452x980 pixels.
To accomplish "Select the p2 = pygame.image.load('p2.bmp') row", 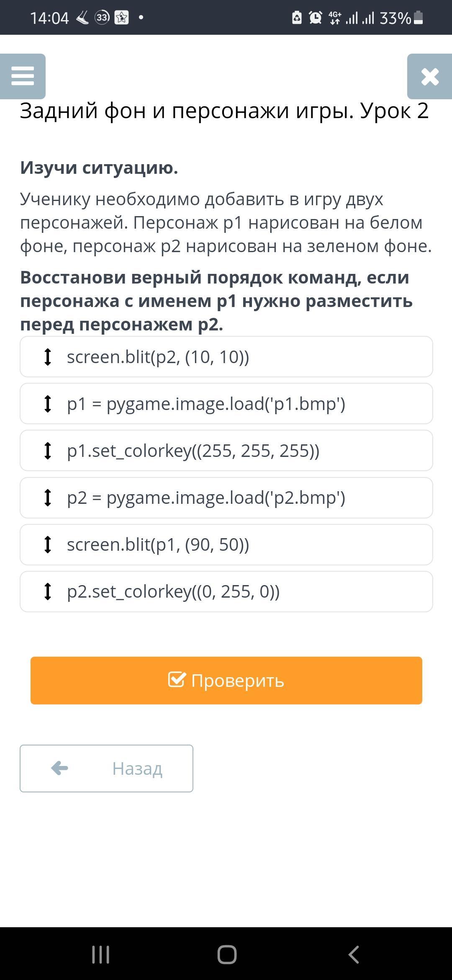I will tap(226, 498).
